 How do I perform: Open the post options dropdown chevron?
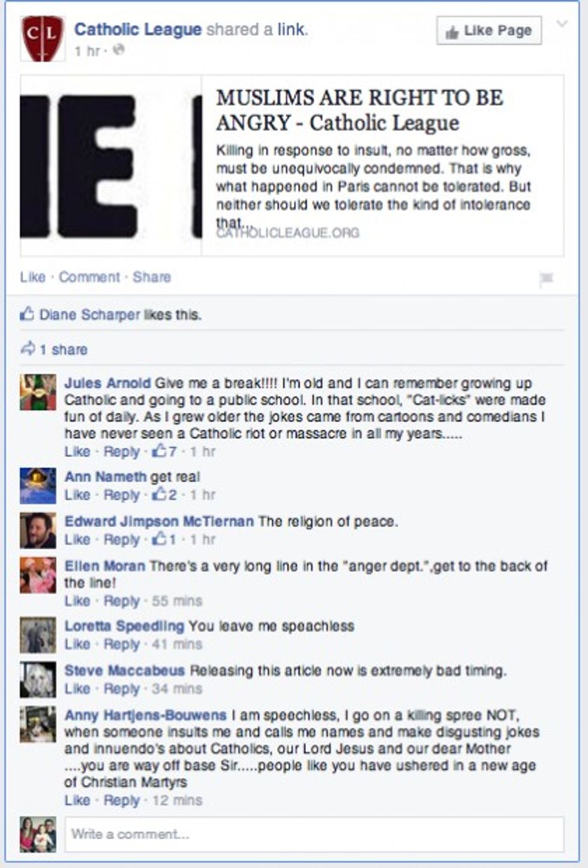coord(562,25)
